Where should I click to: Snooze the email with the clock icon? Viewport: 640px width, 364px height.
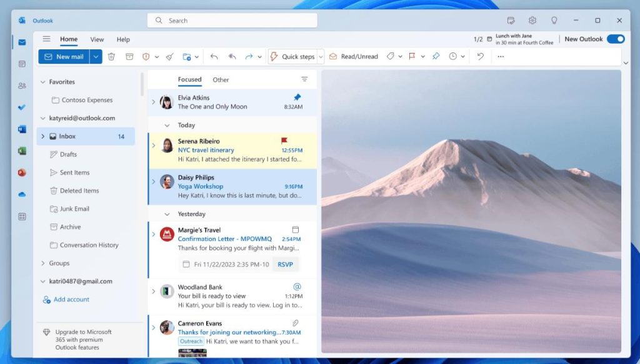click(453, 56)
